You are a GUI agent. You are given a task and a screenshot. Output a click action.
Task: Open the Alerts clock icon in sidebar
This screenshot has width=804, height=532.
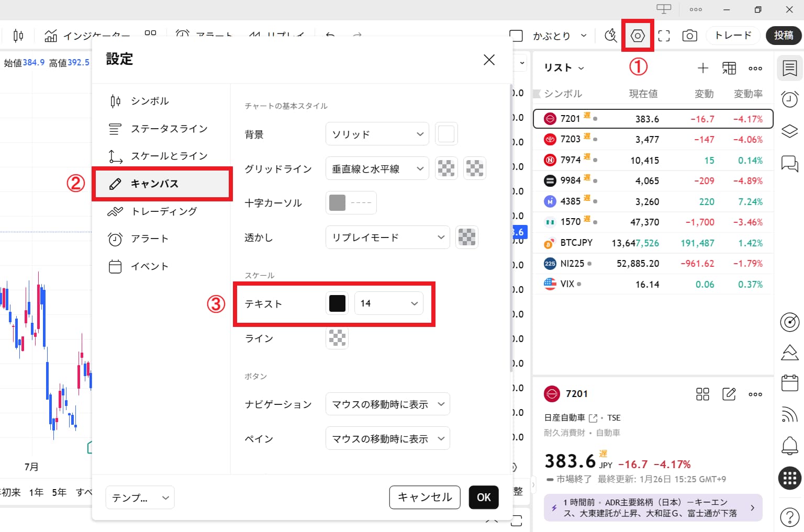pyautogui.click(x=790, y=99)
